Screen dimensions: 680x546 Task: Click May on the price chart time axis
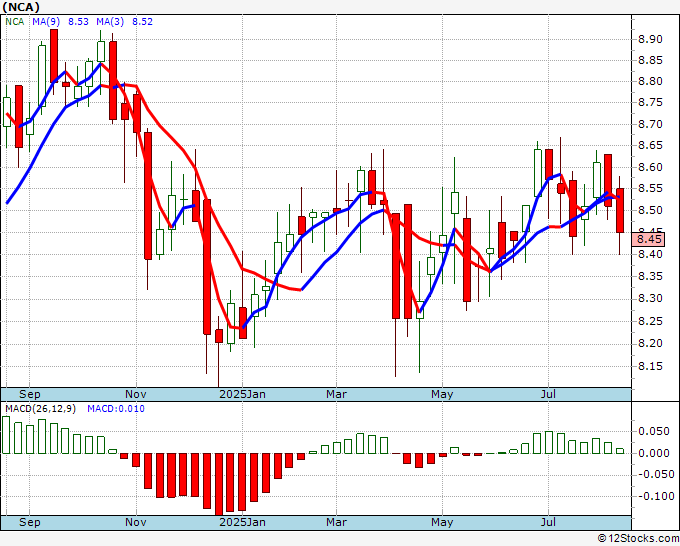442,394
